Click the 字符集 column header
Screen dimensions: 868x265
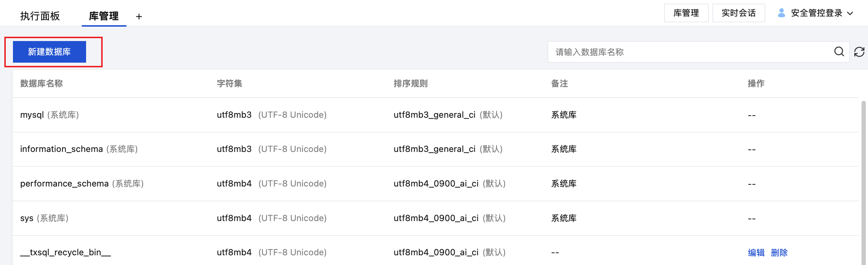229,84
